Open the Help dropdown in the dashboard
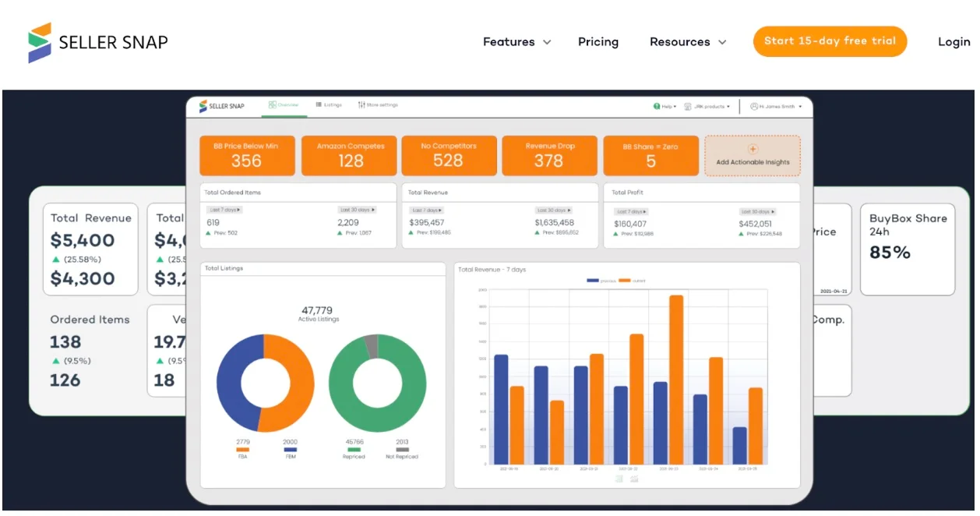The height and width of the screenshot is (516, 980). (x=665, y=106)
